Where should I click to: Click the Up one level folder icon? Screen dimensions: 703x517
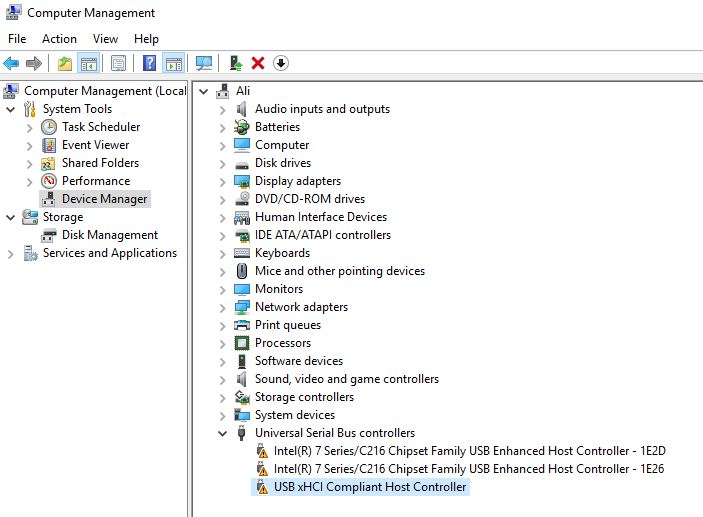point(65,63)
